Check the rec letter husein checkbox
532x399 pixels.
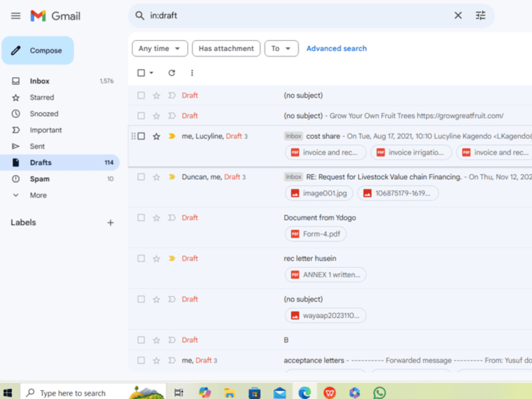141,258
